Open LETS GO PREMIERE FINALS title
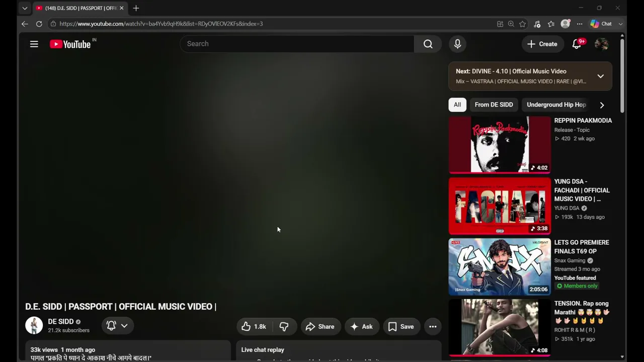Screen dimensions: 644x362 582,247
